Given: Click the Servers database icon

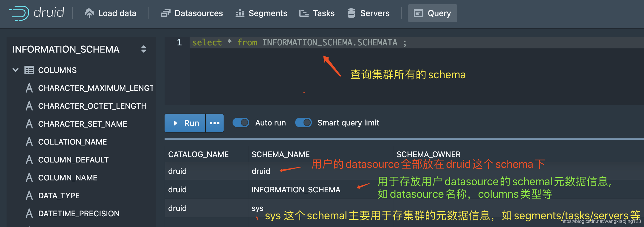Looking at the screenshot, I should click(351, 13).
